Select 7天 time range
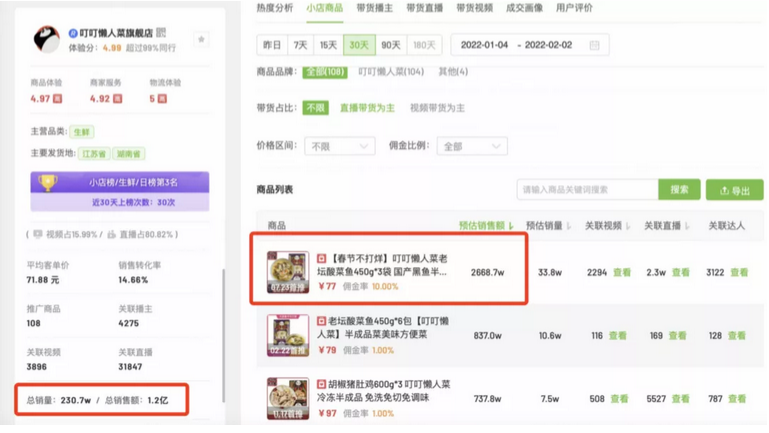 (x=300, y=45)
